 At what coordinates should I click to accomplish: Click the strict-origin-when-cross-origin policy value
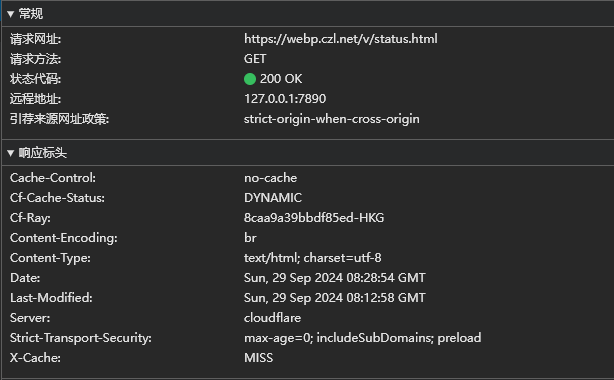332,119
